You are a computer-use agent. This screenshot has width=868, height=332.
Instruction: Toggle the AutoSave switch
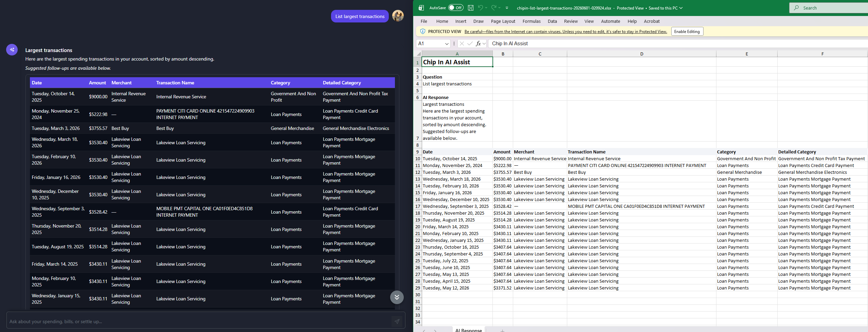tap(456, 8)
